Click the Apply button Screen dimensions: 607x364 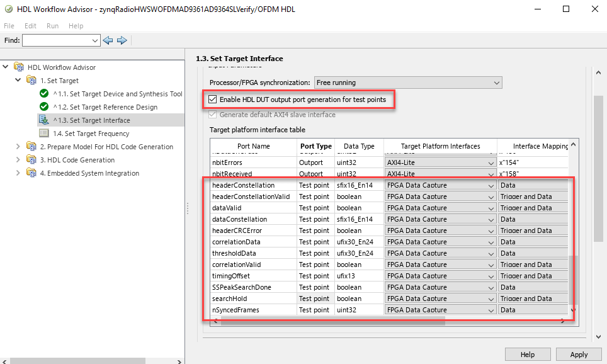pyautogui.click(x=579, y=355)
